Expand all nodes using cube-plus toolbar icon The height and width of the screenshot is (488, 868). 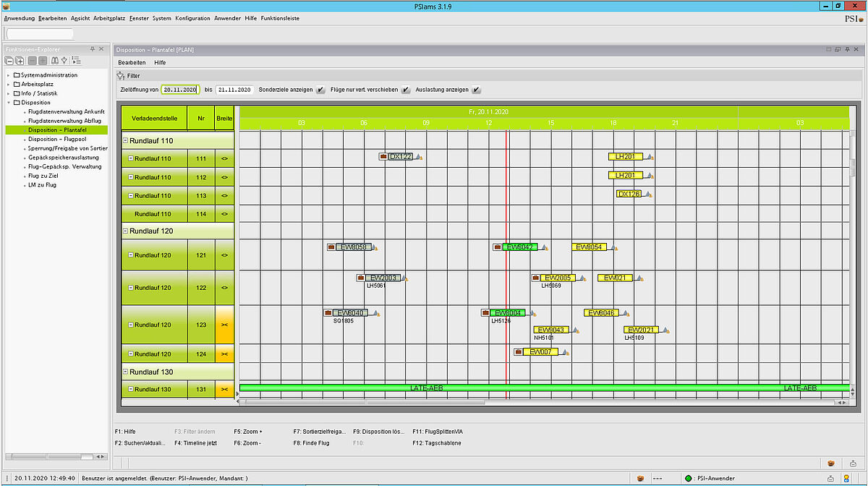(x=19, y=60)
